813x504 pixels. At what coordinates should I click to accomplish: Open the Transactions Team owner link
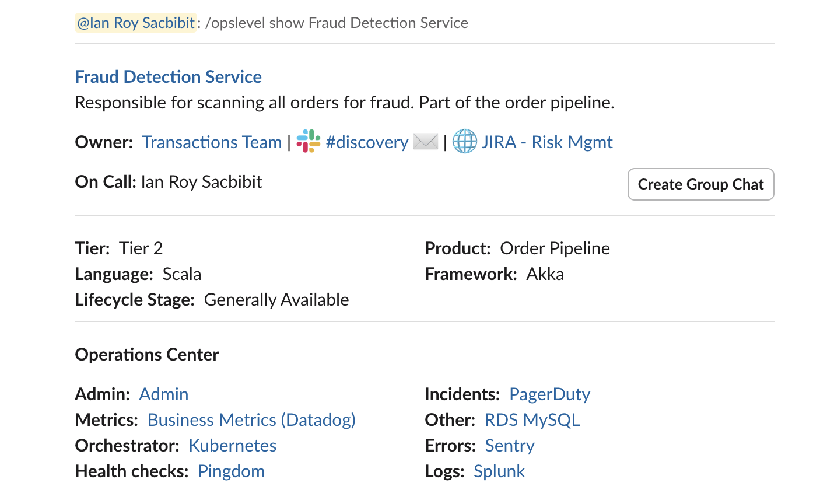pyautogui.click(x=212, y=142)
